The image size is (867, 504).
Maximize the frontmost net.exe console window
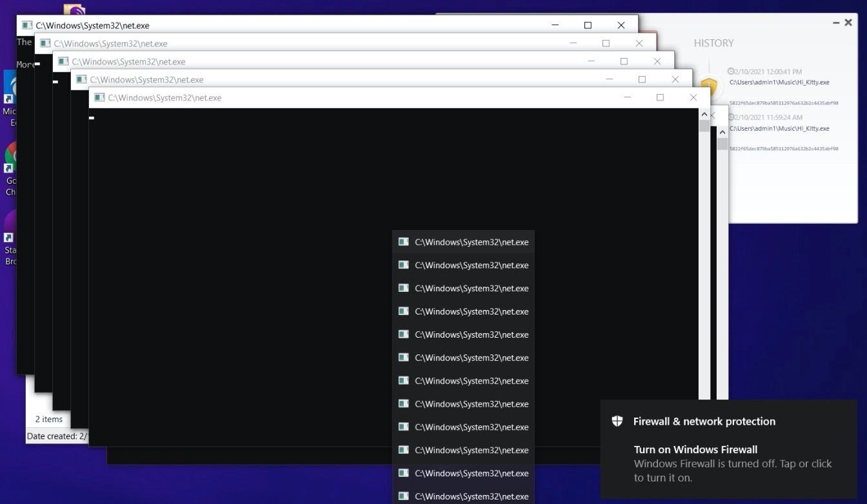coord(660,97)
